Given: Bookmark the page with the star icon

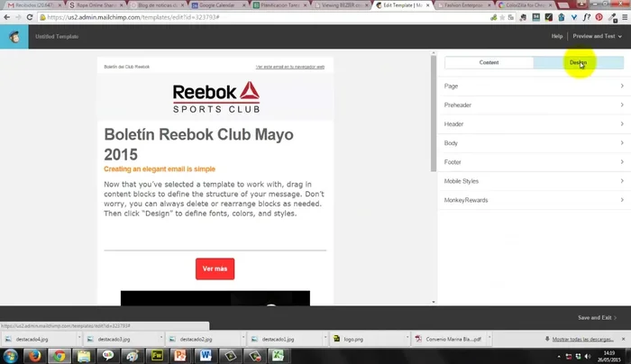Looking at the screenshot, I should coord(502,17).
